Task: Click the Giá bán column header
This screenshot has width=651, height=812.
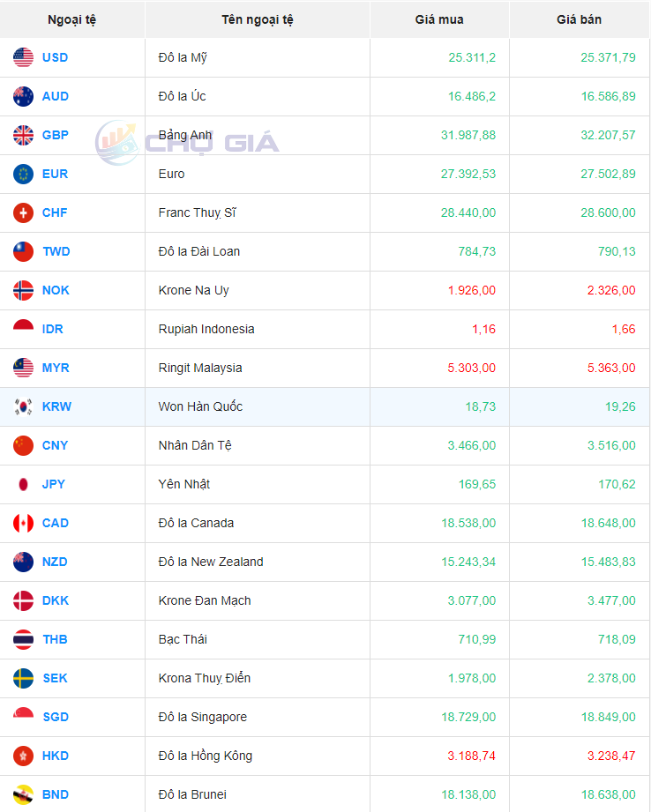Action: click(580, 19)
